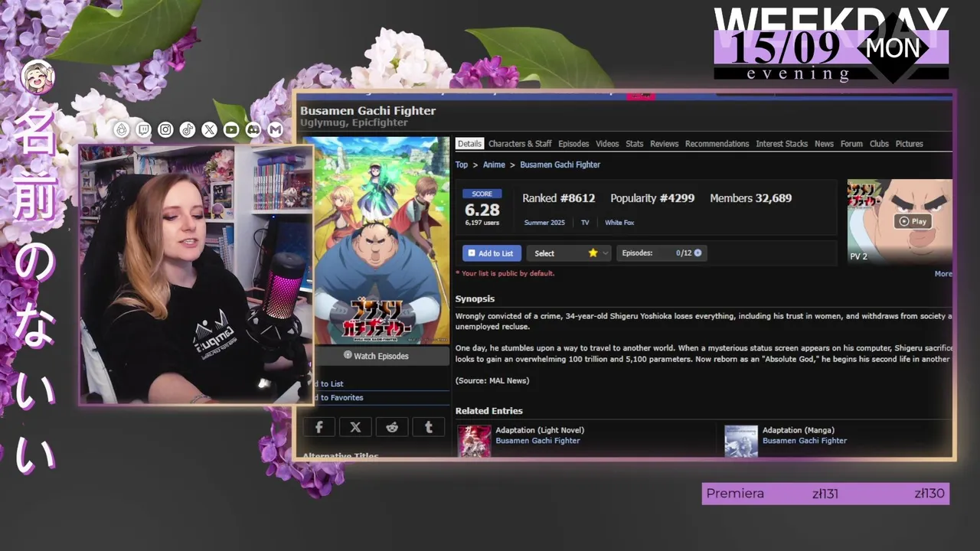Click the Manga adaptation title link
This screenshot has height=551, width=980.
805,441
